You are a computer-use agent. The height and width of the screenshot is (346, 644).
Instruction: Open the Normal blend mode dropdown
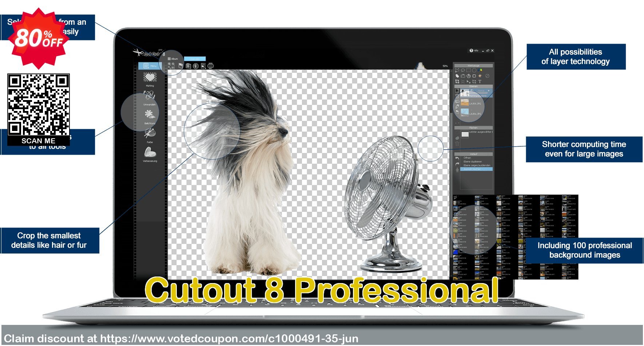coord(484,91)
